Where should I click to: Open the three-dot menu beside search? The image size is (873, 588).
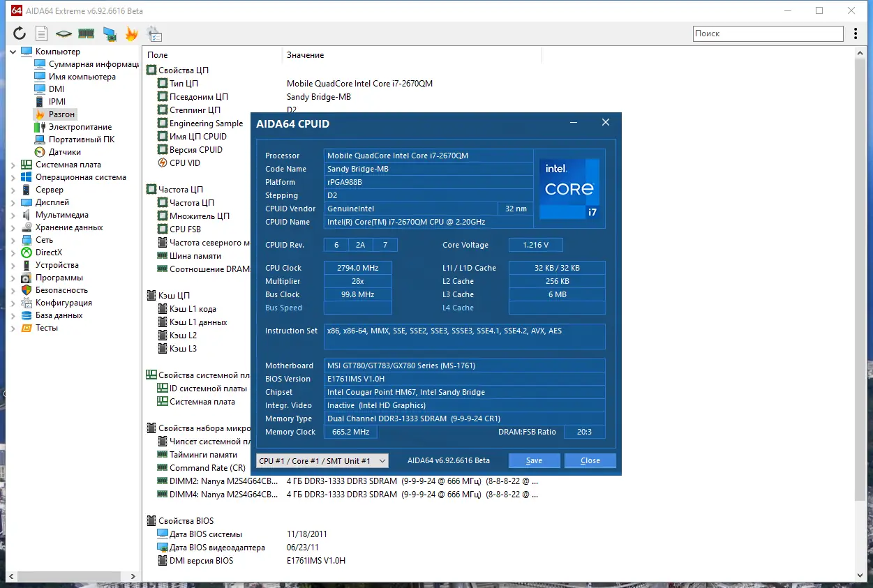(x=856, y=33)
